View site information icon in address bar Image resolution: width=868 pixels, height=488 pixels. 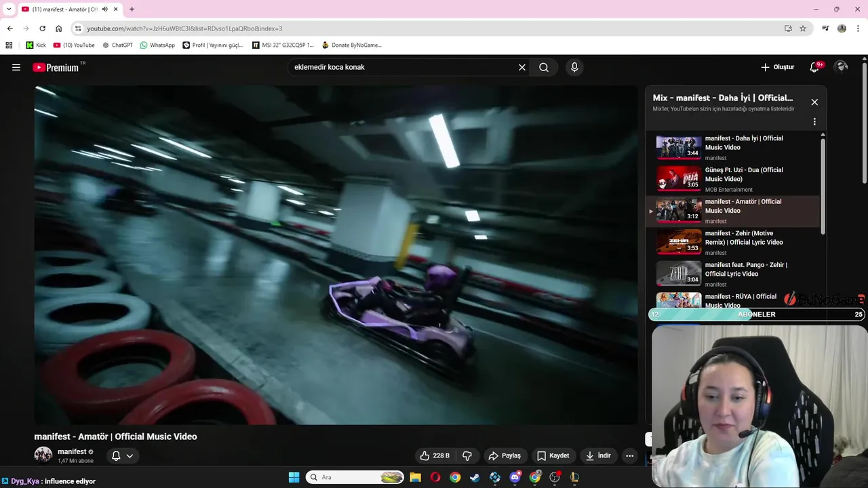[x=78, y=28]
